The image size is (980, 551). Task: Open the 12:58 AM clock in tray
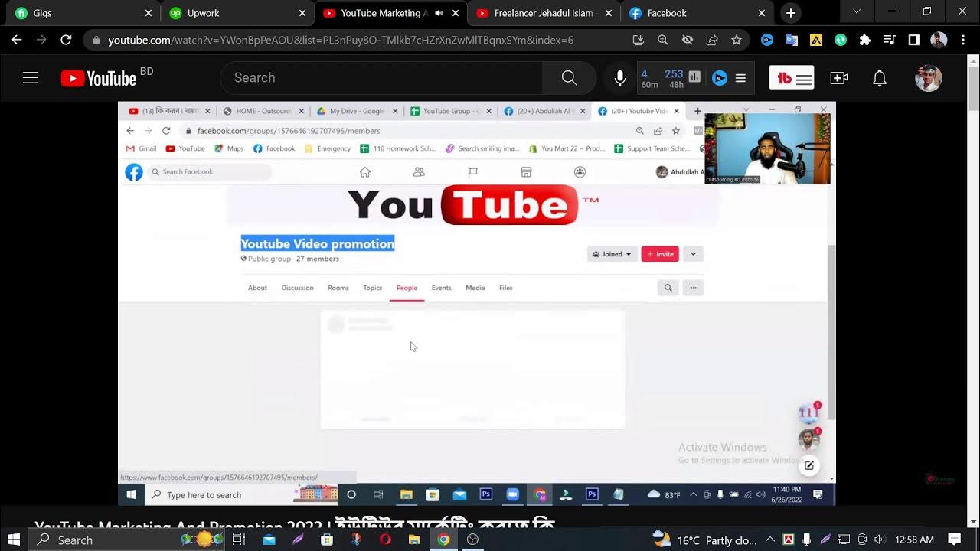pyautogui.click(x=914, y=540)
